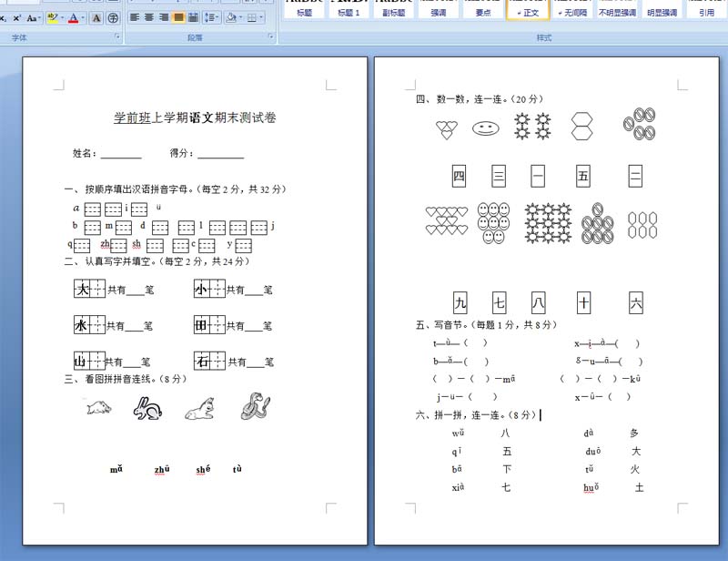
Task: Expand the shading color dropdown arrow
Action: (x=240, y=17)
